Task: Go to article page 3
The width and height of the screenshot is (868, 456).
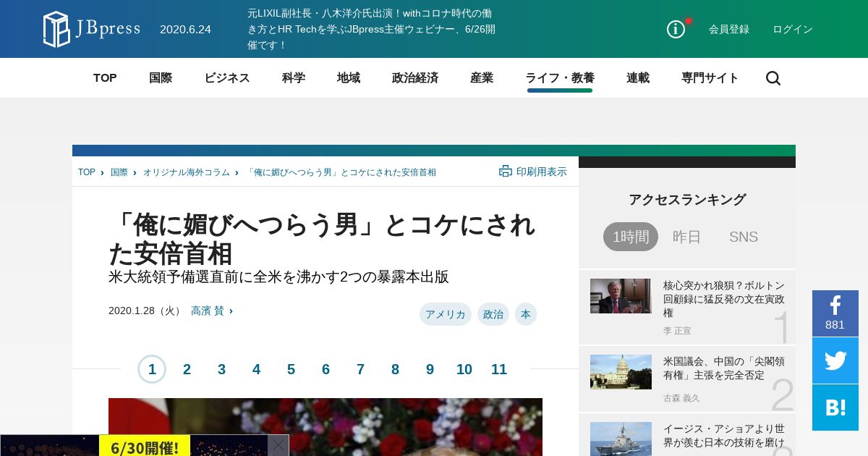Action: pos(221,369)
